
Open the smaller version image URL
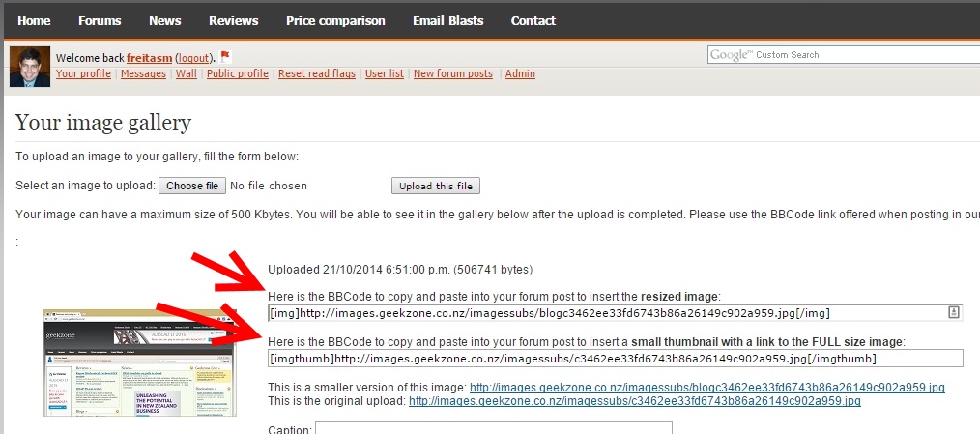pyautogui.click(x=706, y=388)
